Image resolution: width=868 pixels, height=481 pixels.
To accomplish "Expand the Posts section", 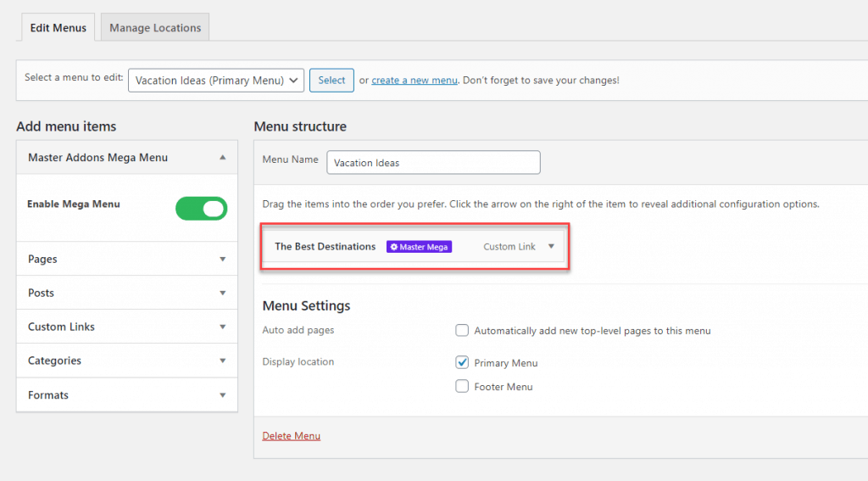I will [222, 293].
